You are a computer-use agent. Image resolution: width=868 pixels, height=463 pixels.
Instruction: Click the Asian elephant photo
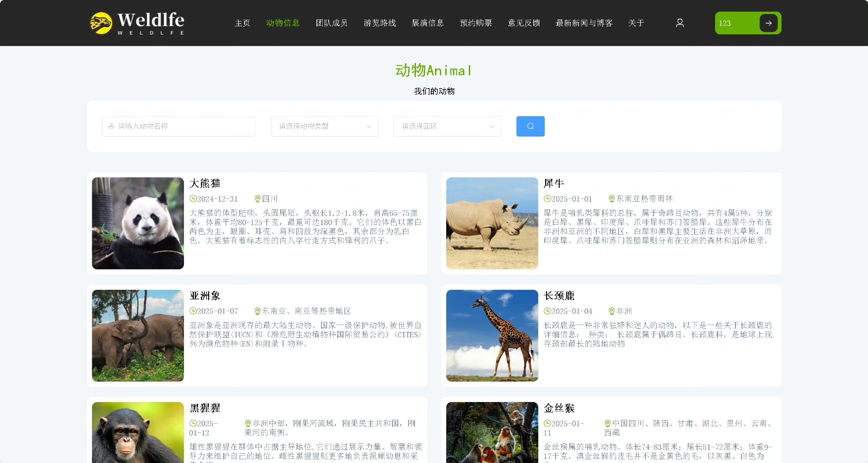click(x=138, y=335)
